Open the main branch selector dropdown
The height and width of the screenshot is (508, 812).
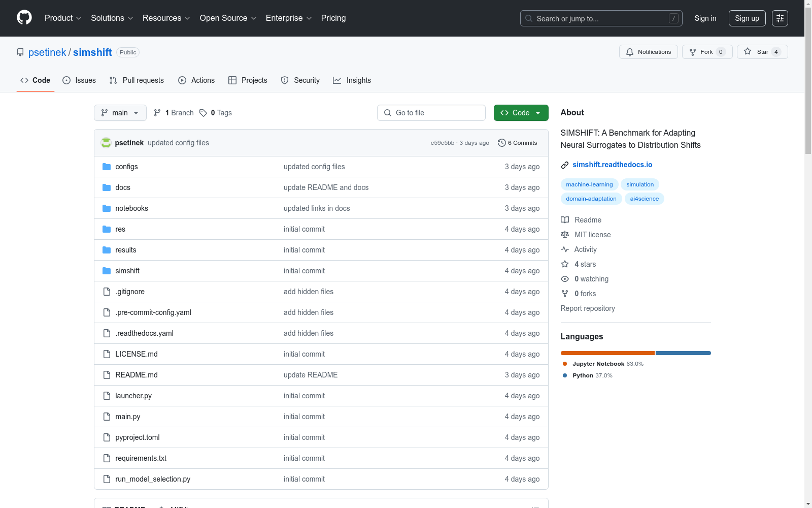click(120, 113)
